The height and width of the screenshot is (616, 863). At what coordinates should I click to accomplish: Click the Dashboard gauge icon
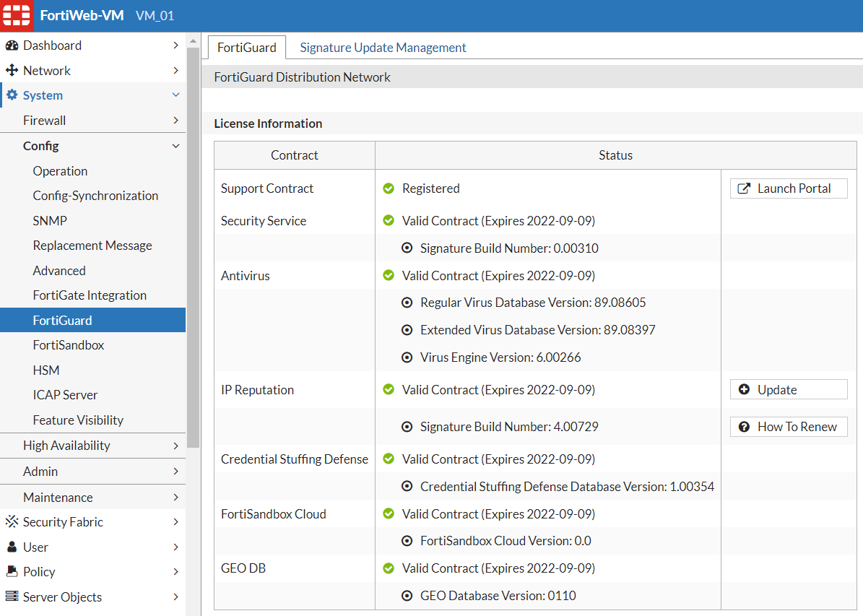[x=12, y=45]
